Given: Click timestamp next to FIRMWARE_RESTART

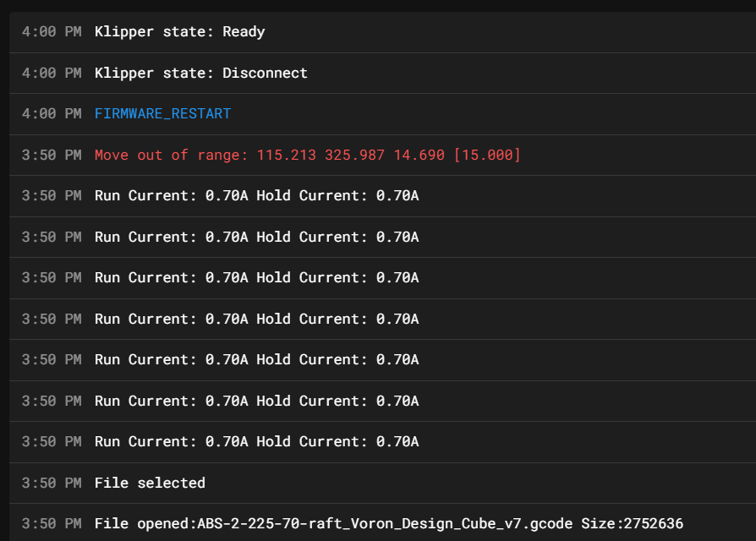Looking at the screenshot, I should 52,113.
